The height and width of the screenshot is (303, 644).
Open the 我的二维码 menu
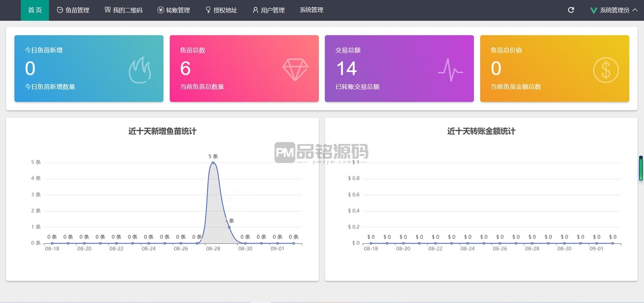123,10
